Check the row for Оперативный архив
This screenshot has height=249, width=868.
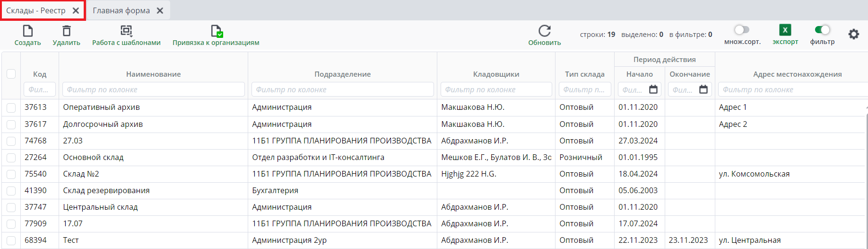[x=11, y=108]
